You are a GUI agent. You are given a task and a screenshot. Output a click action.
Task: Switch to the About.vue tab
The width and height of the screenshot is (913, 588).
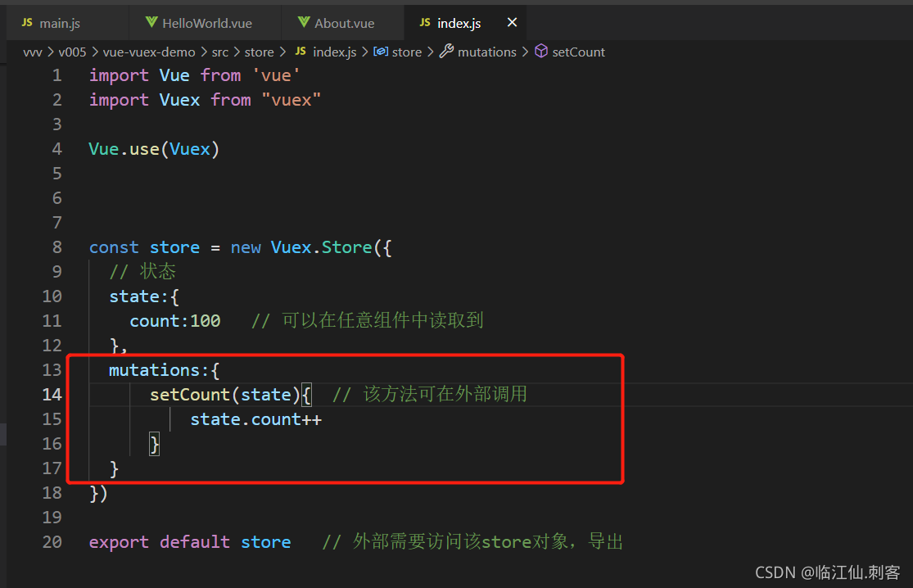tap(342, 23)
